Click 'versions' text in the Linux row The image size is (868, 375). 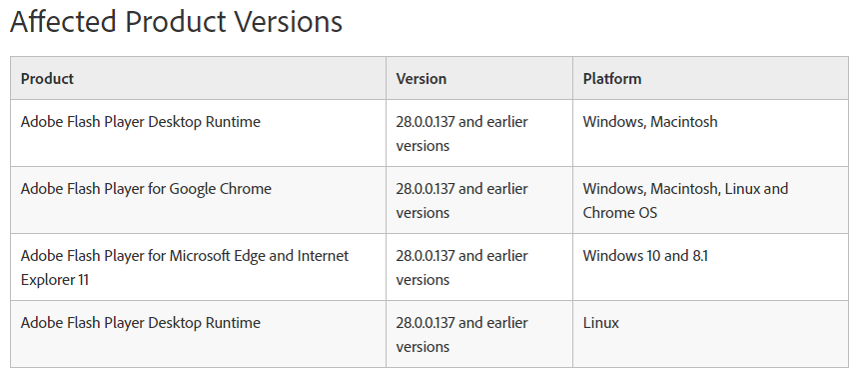[x=423, y=347]
